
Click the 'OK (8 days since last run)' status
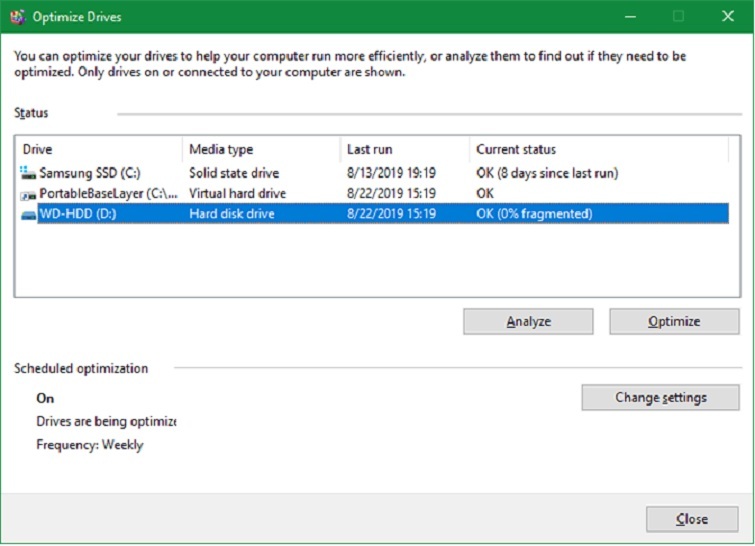[546, 173]
